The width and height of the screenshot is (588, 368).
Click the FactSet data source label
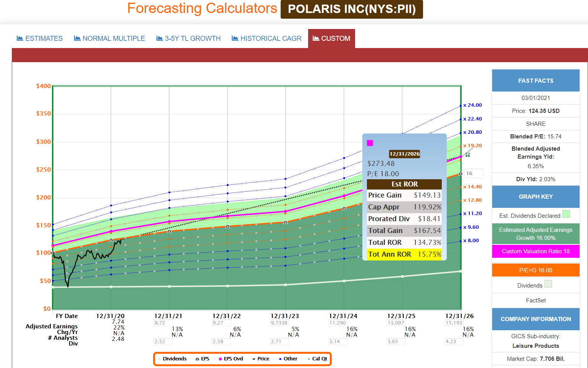[x=536, y=301]
